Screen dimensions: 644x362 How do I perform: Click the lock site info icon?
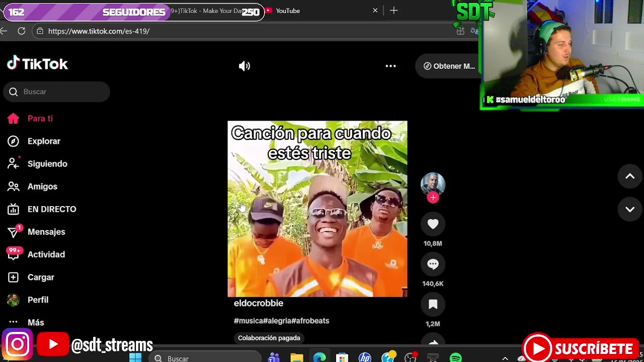pyautogui.click(x=40, y=31)
